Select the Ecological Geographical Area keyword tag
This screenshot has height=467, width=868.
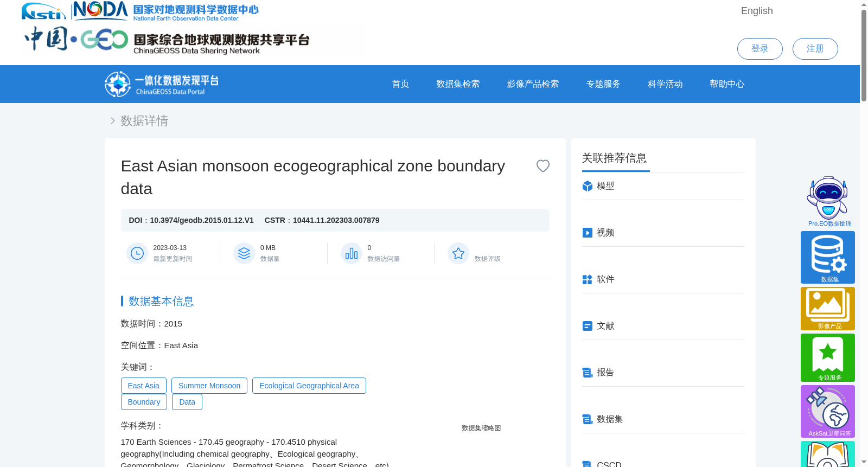pyautogui.click(x=309, y=386)
